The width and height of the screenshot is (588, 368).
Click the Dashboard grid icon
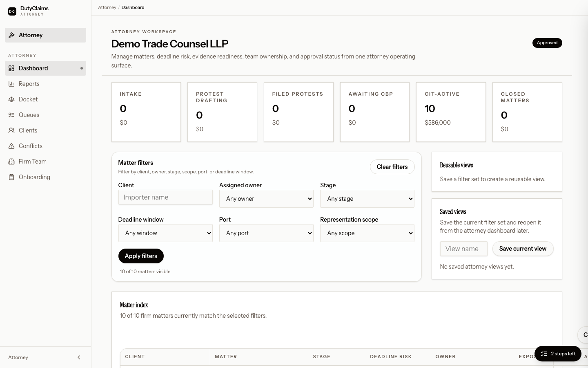(x=11, y=68)
